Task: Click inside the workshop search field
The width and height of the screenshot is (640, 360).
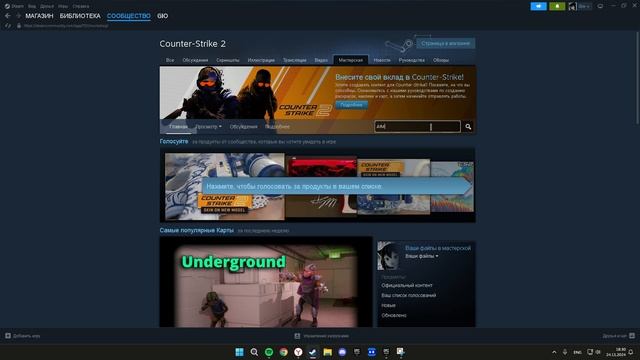Action: 418,127
